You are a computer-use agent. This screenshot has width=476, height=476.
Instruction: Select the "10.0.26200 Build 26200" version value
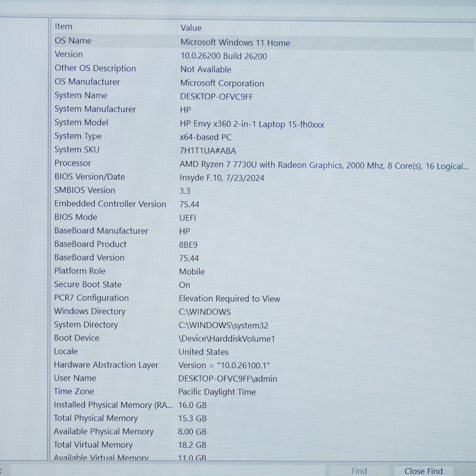point(224,56)
